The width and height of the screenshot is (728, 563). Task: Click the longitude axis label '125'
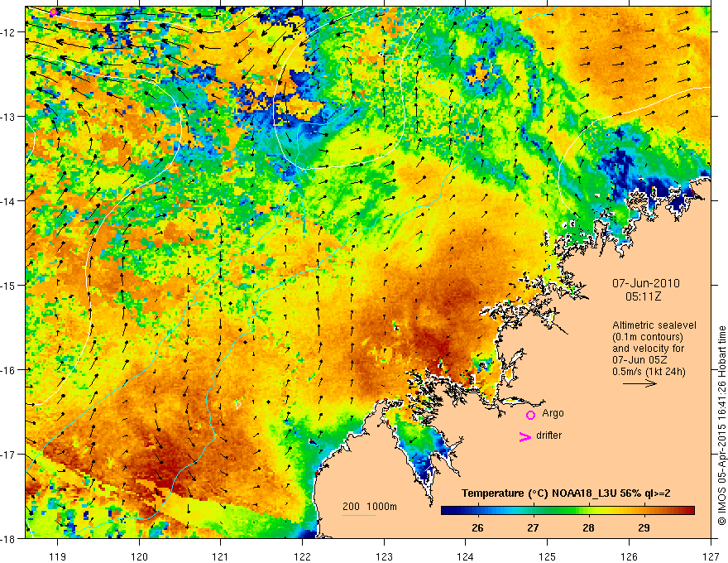pos(548,556)
